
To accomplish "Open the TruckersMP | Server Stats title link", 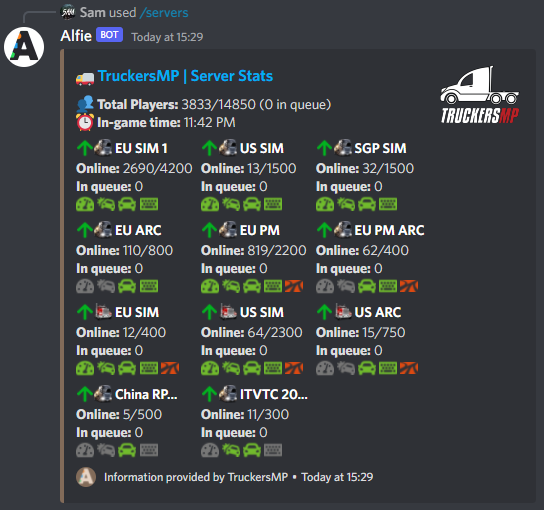I will [x=185, y=76].
